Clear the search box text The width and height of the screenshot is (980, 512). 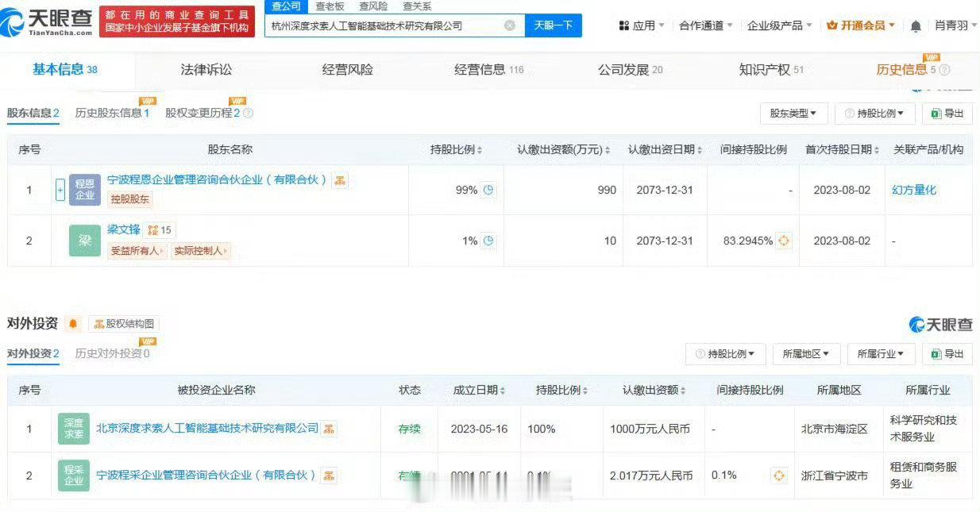pyautogui.click(x=510, y=25)
